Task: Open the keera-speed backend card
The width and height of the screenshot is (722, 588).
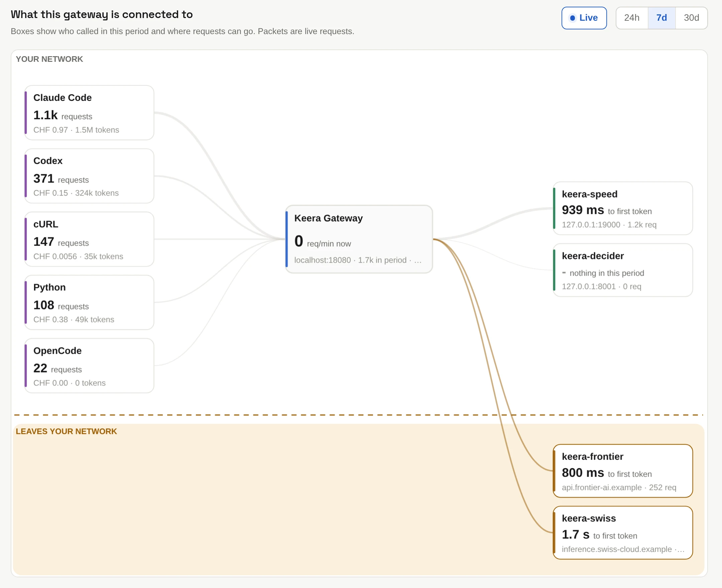Action: click(x=623, y=208)
